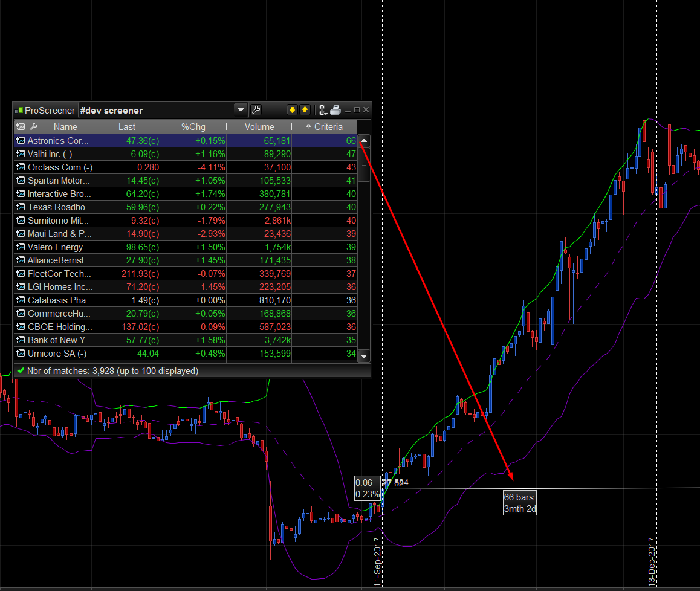The height and width of the screenshot is (591, 700).
Task: Open chart icon for Sumitomo Mit... row
Action: point(21,221)
